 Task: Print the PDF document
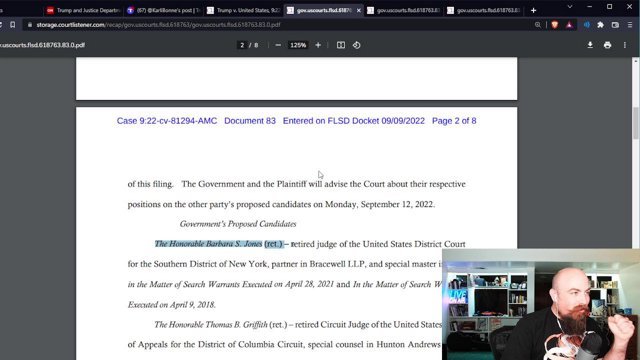point(607,45)
